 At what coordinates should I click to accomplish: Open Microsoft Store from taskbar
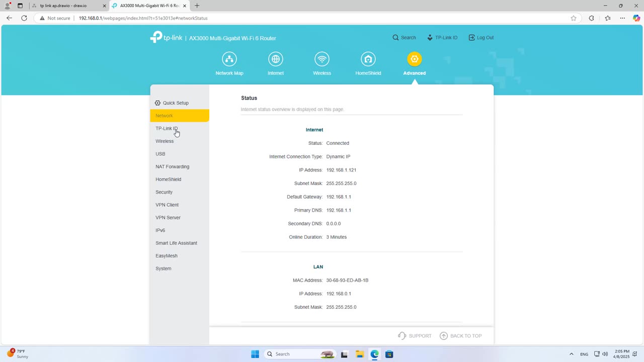click(389, 354)
